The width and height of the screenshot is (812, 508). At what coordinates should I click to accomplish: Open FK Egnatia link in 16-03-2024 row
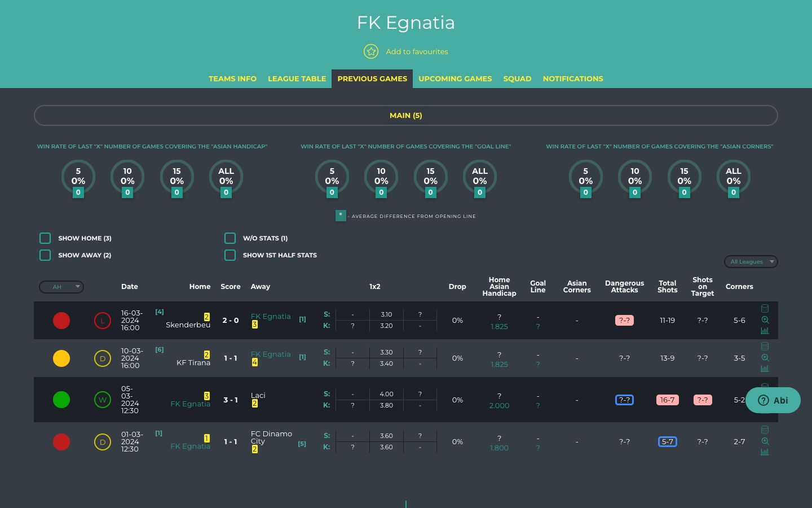pyautogui.click(x=271, y=317)
